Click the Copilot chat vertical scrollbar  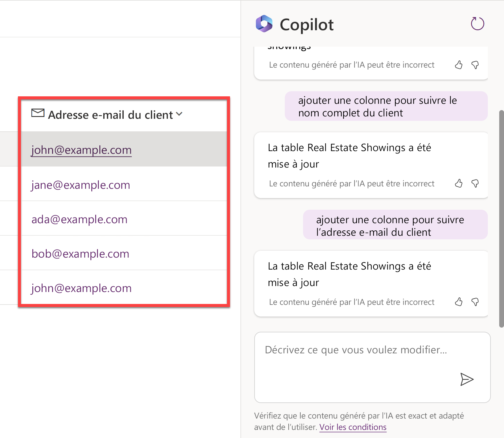coord(502,218)
